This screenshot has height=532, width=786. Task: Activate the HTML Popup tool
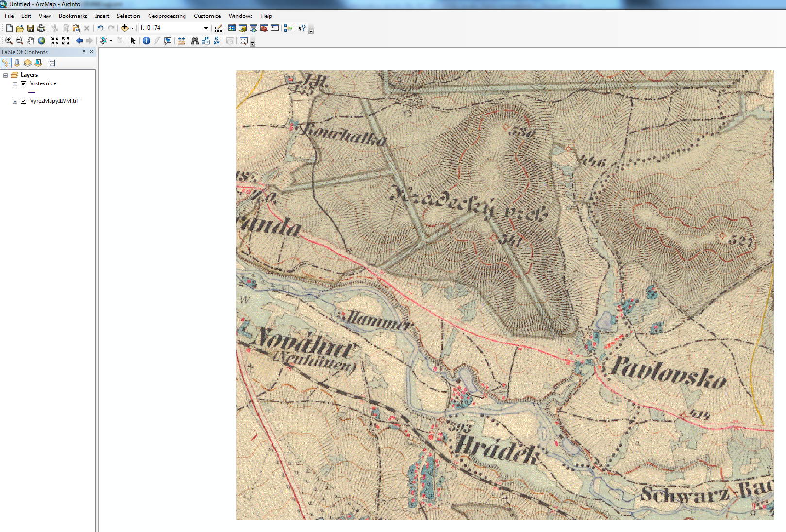168,41
